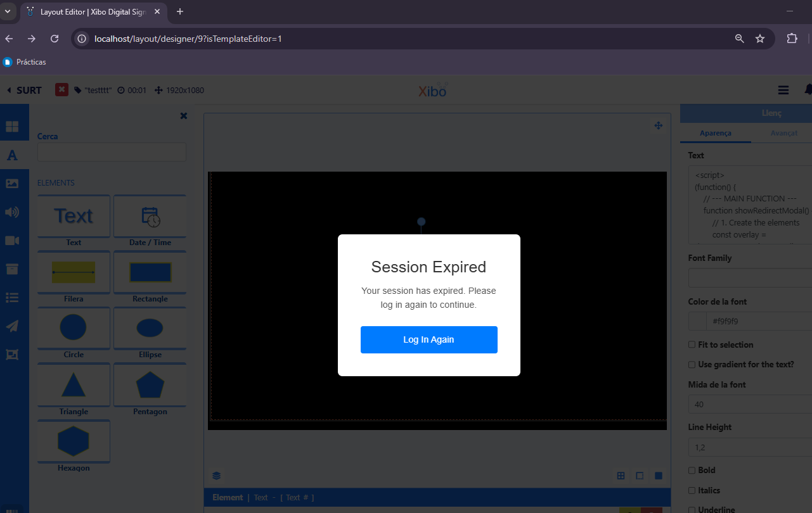The width and height of the screenshot is (812, 513).
Task: Bookmark this page with the star icon
Action: tap(760, 39)
